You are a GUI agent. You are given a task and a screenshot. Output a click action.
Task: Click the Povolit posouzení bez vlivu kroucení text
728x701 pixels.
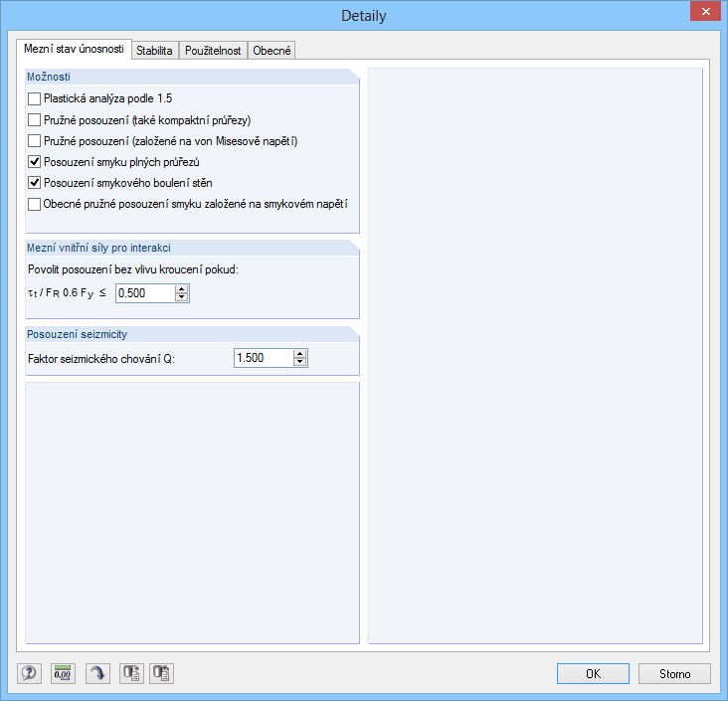pyautogui.click(x=133, y=269)
